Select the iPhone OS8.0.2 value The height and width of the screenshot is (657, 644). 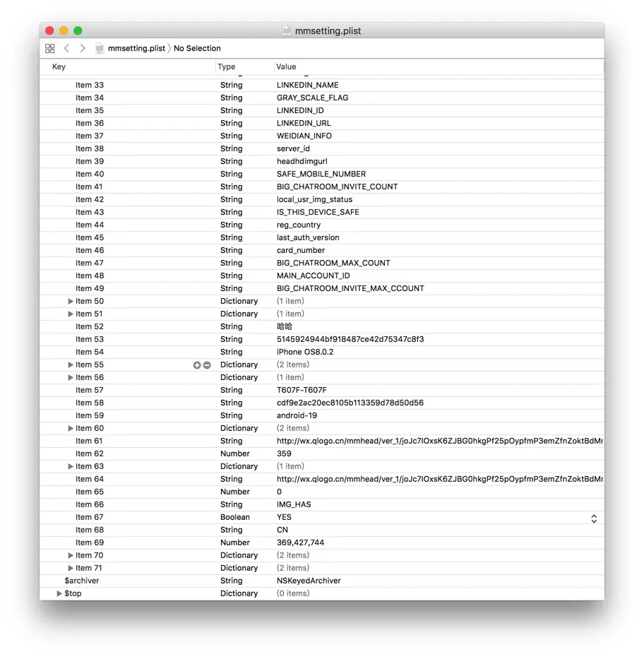(x=305, y=352)
